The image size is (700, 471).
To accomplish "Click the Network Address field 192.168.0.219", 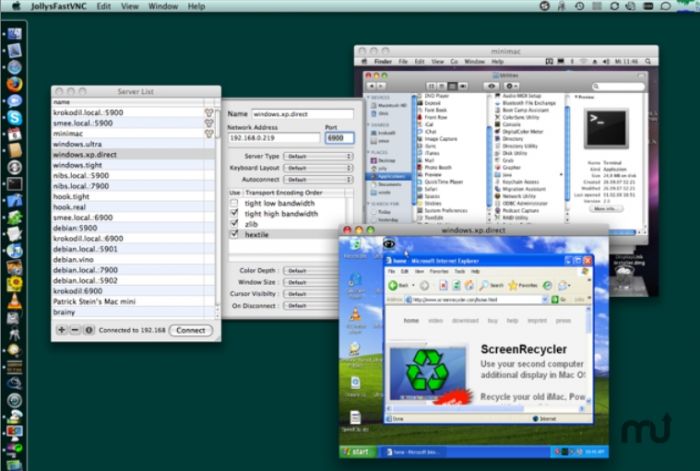I will (274, 138).
